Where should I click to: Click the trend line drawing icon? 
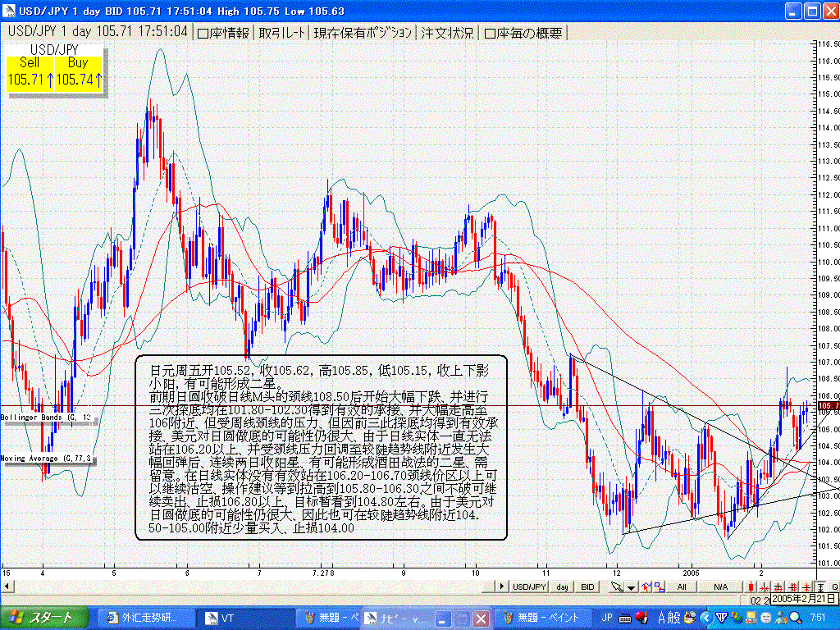coord(646,587)
